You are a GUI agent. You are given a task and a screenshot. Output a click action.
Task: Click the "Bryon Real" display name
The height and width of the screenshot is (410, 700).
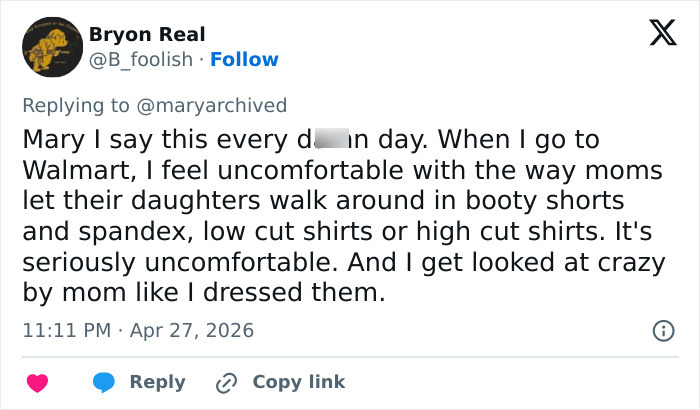pos(147,35)
